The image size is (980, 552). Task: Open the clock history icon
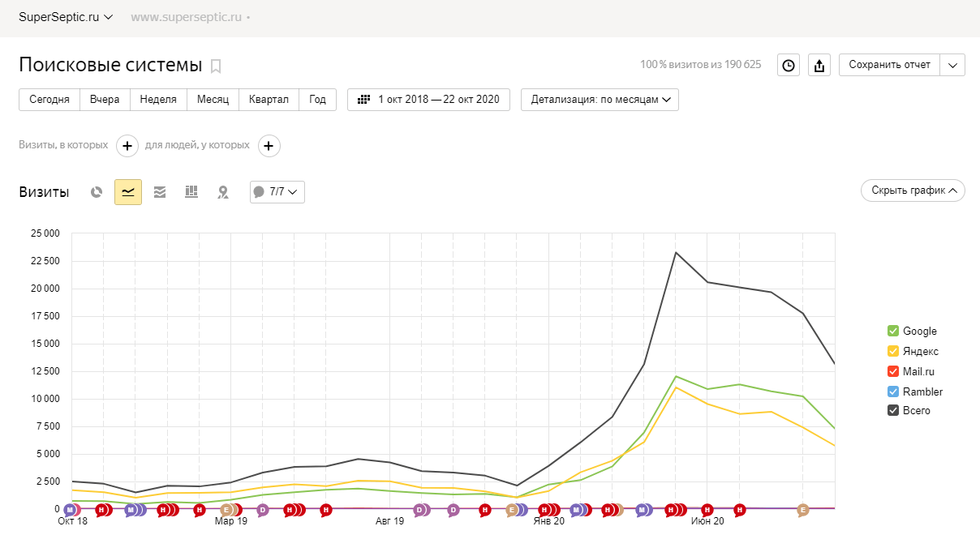(788, 66)
